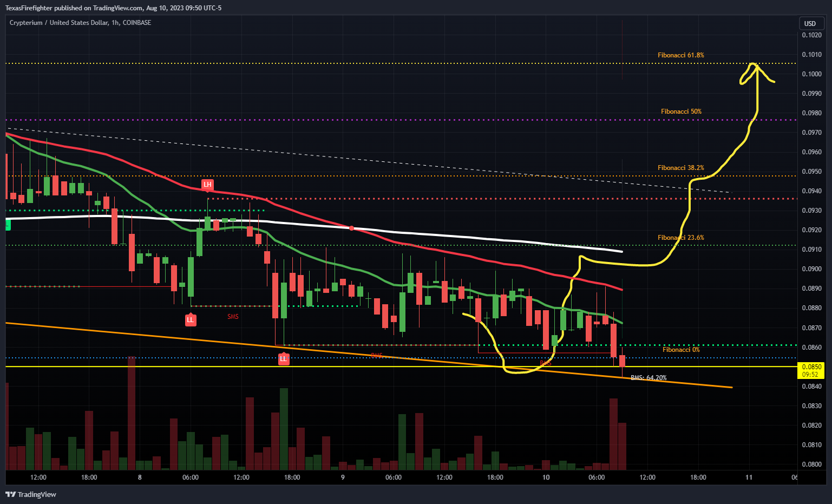Click 0.0970 on the price axis
This screenshot has width=832, height=504.
click(x=811, y=133)
